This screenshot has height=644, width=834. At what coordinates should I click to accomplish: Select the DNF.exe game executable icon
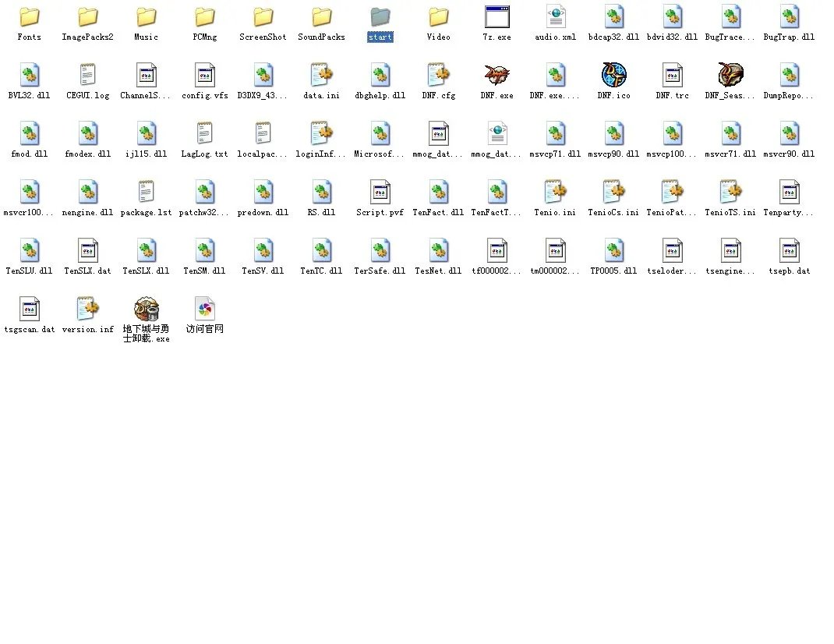497,76
